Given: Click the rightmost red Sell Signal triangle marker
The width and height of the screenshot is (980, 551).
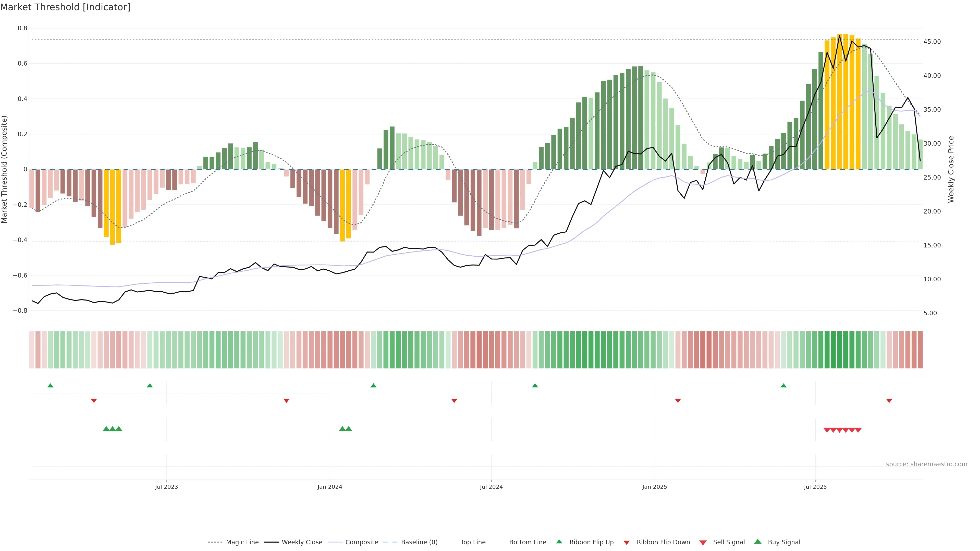Looking at the screenshot, I should point(859,430).
